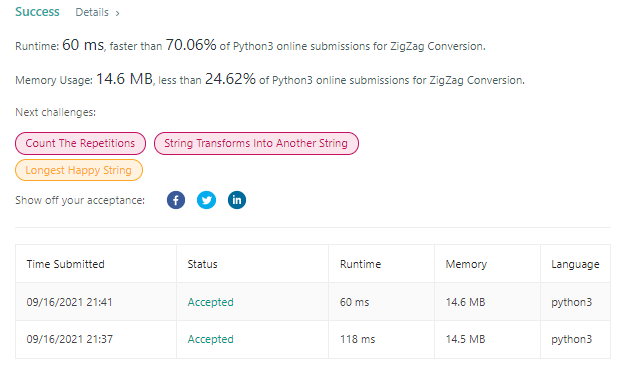
Task: Select the Runtime column header
Action: point(360,264)
